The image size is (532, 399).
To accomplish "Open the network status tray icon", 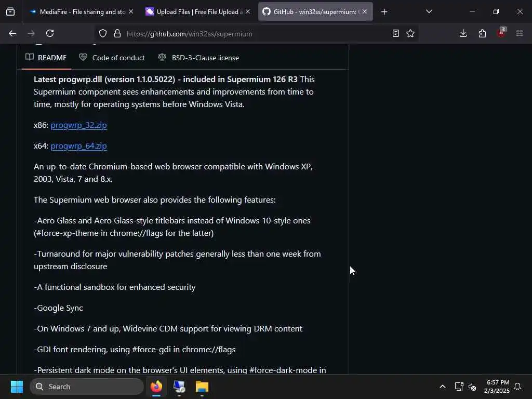I will point(459,387).
